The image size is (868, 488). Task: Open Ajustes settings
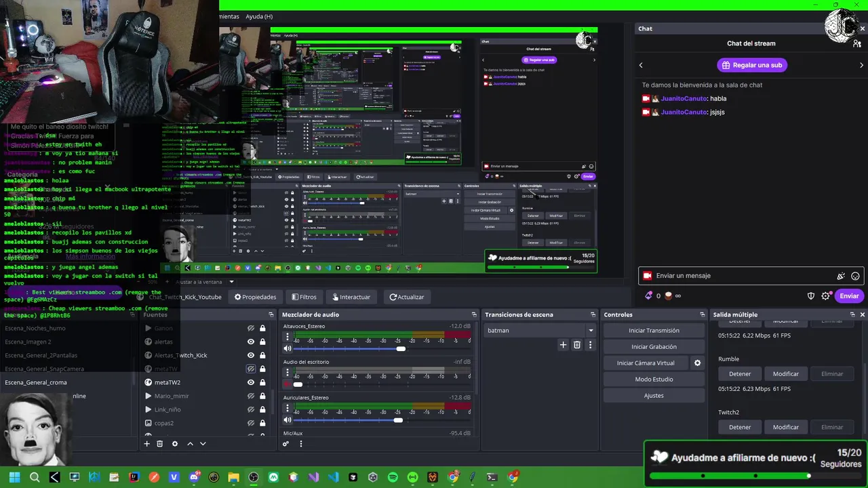coord(654,396)
